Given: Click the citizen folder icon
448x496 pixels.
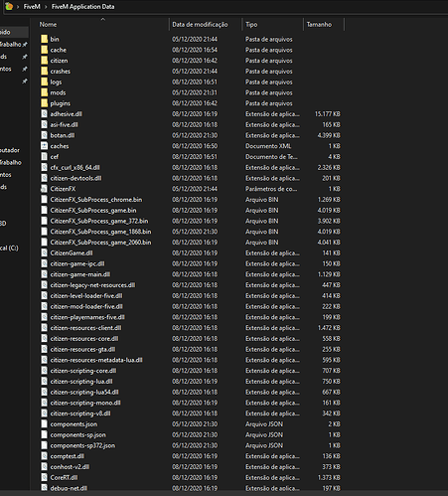Looking at the screenshot, I should click(x=45, y=61).
